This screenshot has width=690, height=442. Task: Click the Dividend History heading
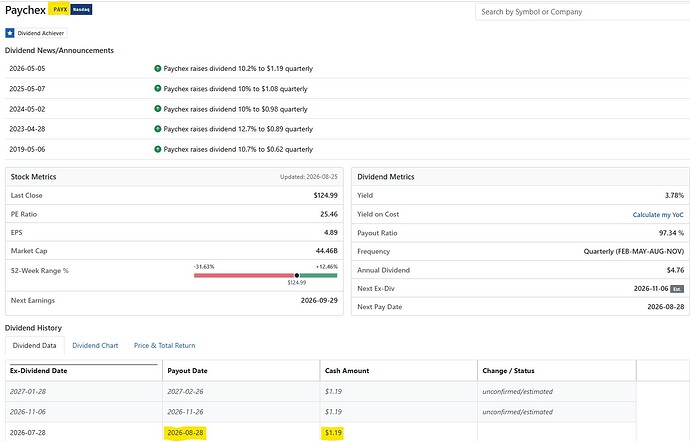tap(33, 328)
